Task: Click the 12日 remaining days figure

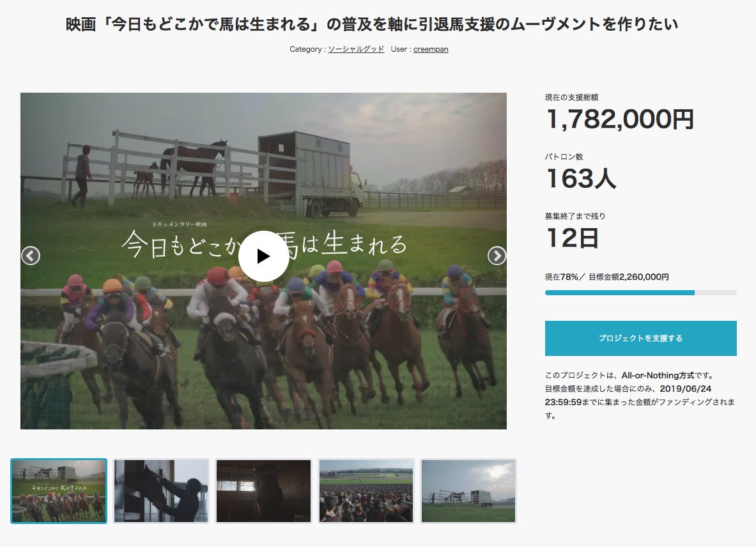Action: [x=573, y=238]
